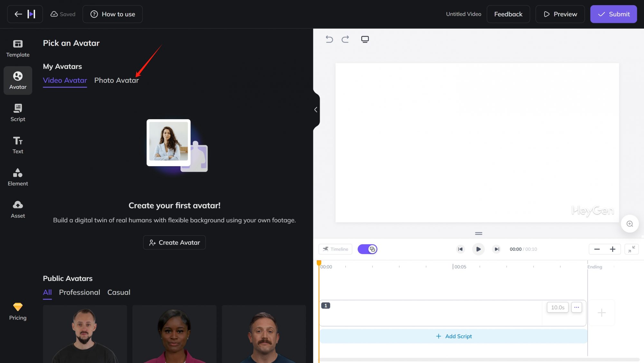Viewport: 644px width, 363px height.
Task: Add a new scene with plus tile
Action: click(x=601, y=312)
